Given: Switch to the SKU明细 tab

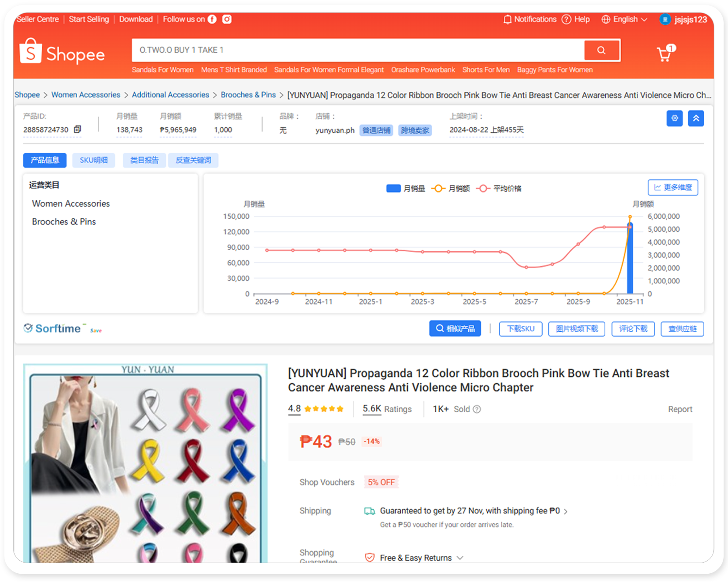Looking at the screenshot, I should 94,160.
